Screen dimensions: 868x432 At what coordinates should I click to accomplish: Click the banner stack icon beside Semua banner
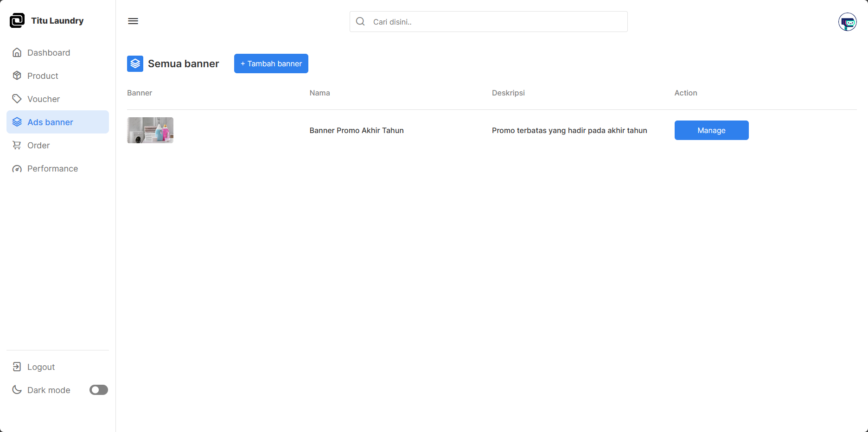pos(135,64)
